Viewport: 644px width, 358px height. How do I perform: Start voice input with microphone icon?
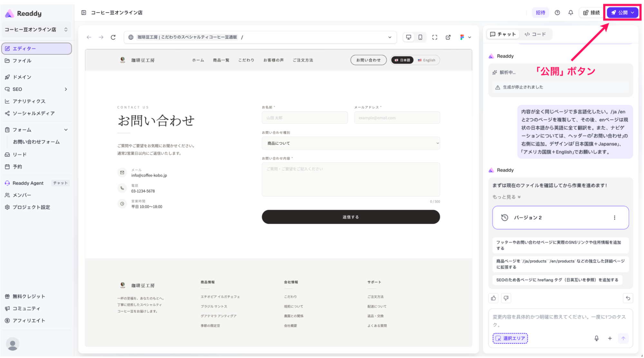coord(596,338)
